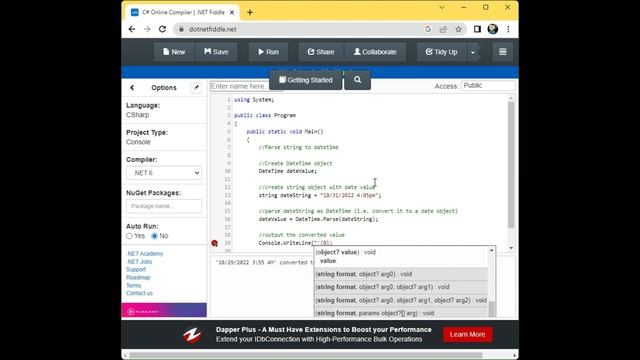Click the Dapper Plus Z logo

(192, 335)
